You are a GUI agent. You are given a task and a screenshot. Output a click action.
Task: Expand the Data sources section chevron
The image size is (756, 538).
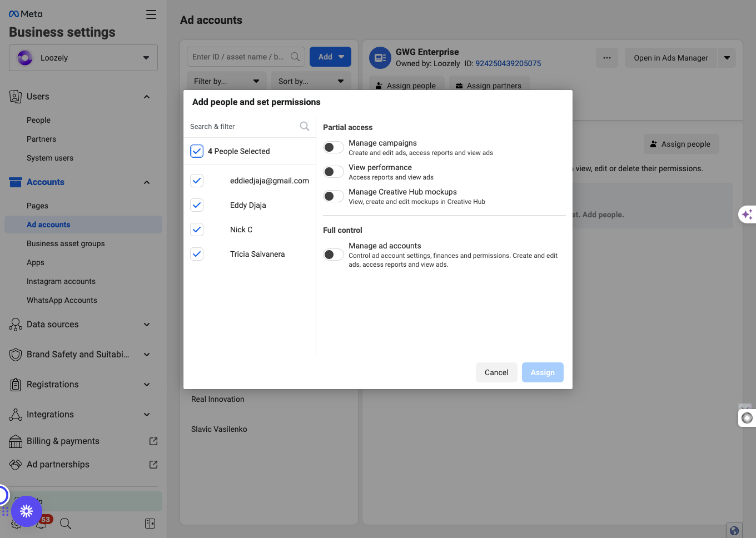click(x=147, y=325)
